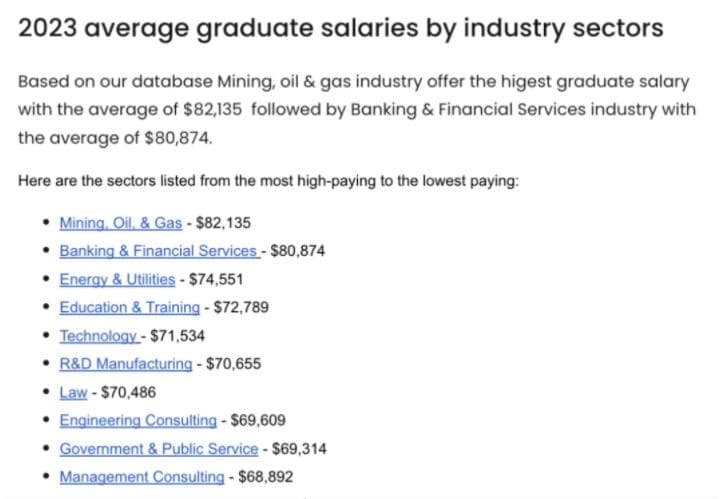Click the 2023 average graduate salaries heading
Viewport: 720px width, 499px height.
[x=341, y=28]
